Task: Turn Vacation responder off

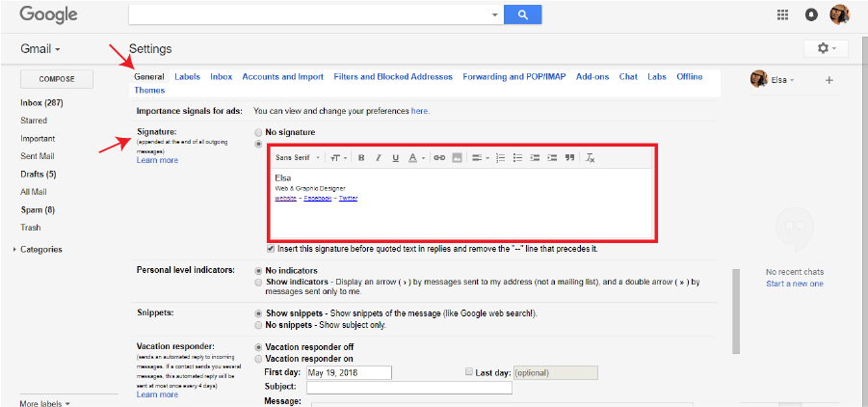Action: (x=258, y=347)
